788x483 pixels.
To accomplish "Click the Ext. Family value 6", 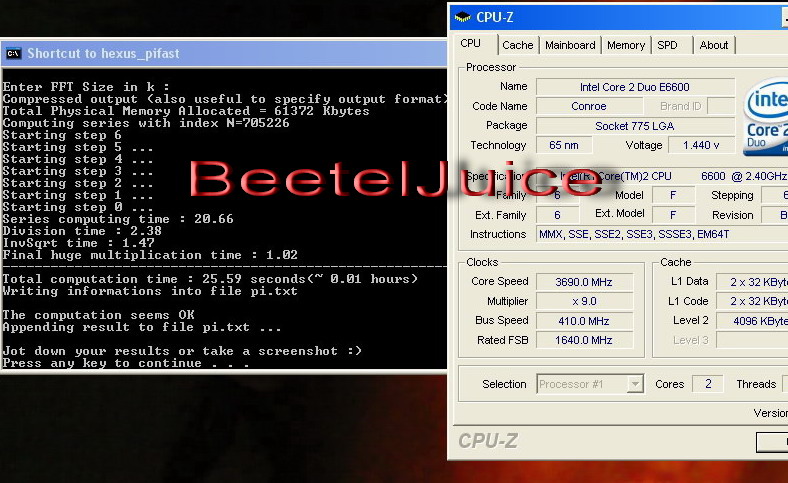I will click(557, 215).
